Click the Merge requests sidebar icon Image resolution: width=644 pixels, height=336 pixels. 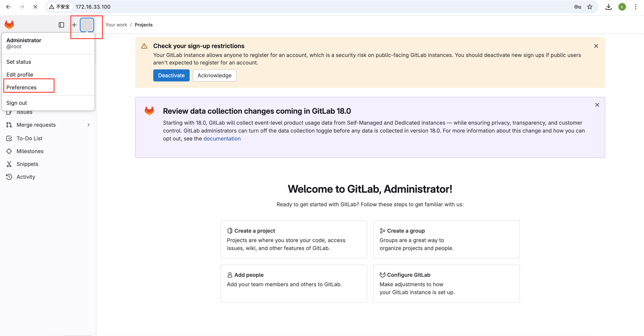pos(9,125)
